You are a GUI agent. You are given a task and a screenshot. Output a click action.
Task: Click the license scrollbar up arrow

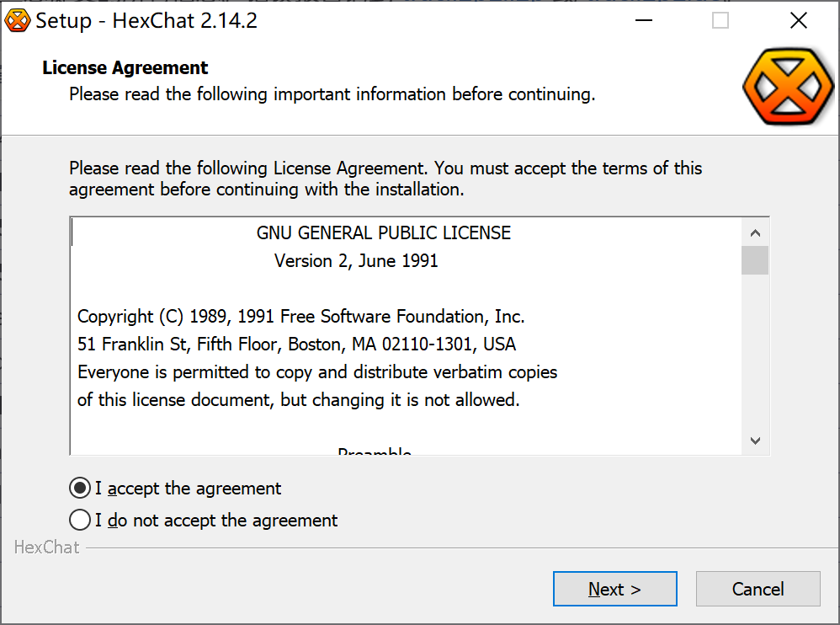click(755, 232)
